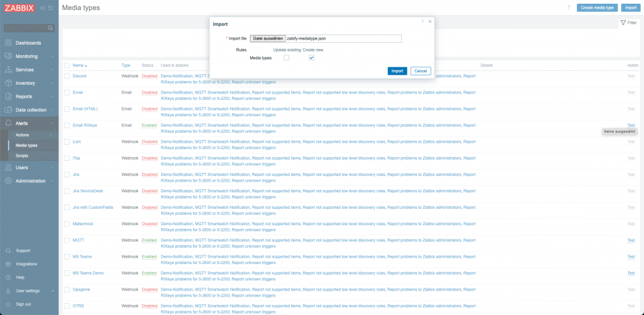The image size is (644, 315).
Task: Uncheck Create new for Media types
Action: [x=312, y=58]
